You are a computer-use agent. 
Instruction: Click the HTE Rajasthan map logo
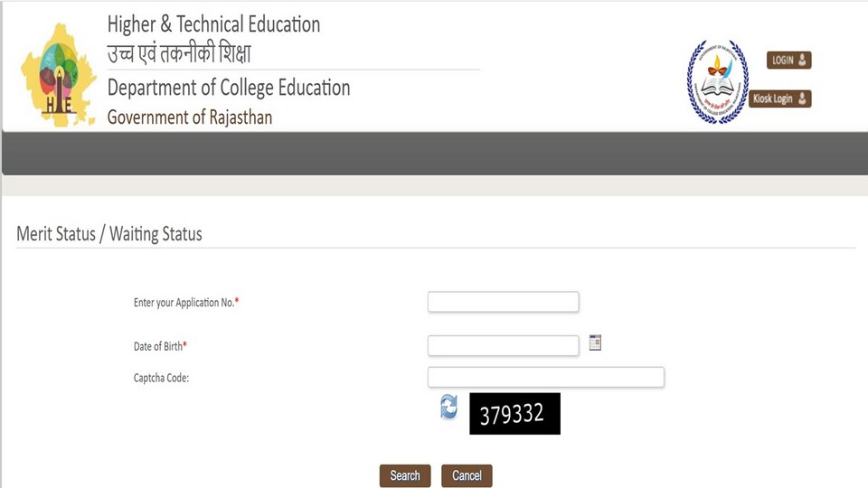click(59, 75)
